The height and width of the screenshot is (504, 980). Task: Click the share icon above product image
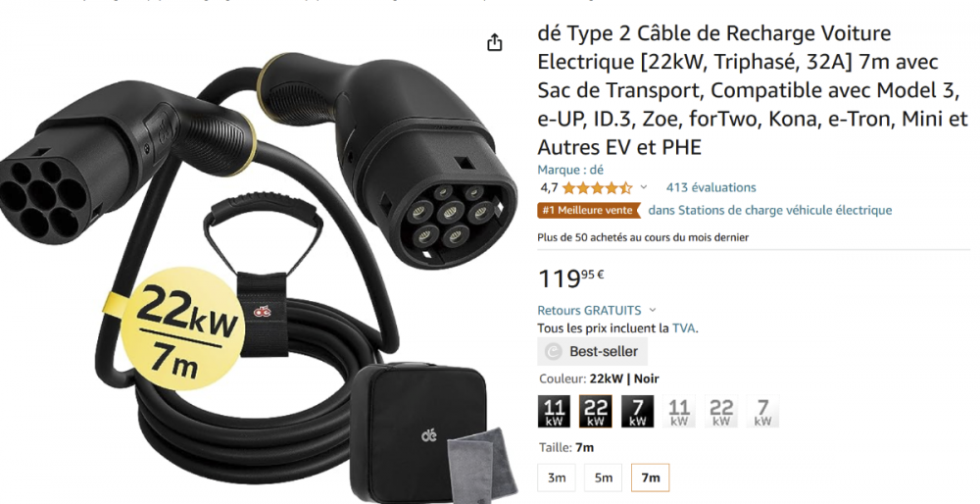(x=494, y=42)
